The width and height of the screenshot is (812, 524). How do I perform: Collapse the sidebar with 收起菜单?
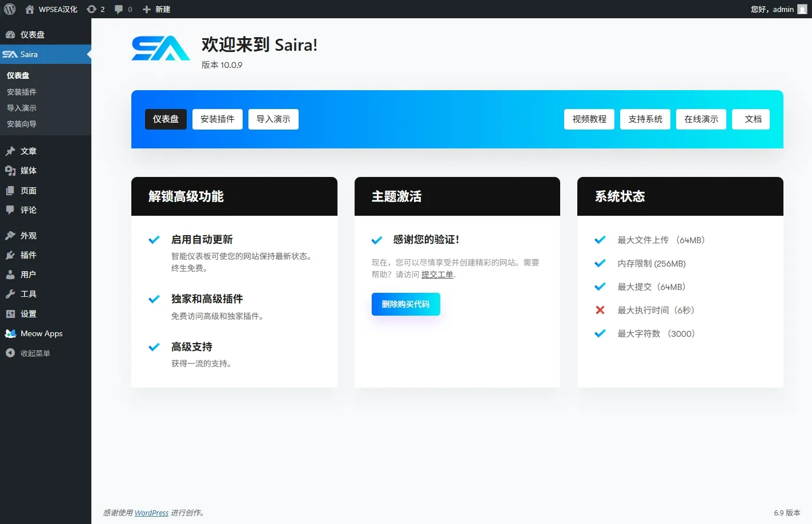point(35,353)
